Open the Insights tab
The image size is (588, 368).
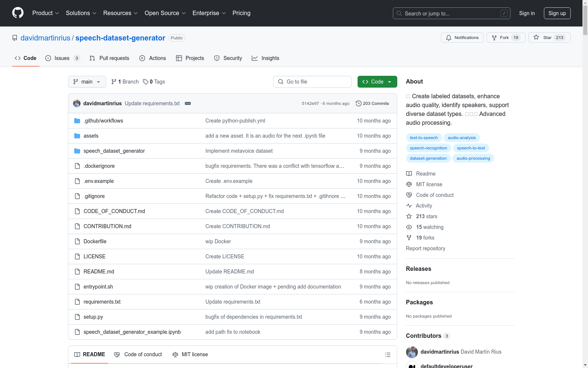pos(266,58)
